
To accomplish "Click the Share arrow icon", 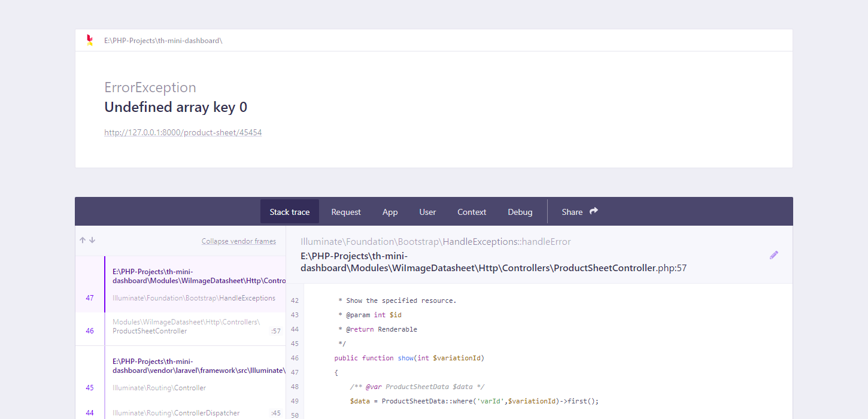I will point(594,211).
